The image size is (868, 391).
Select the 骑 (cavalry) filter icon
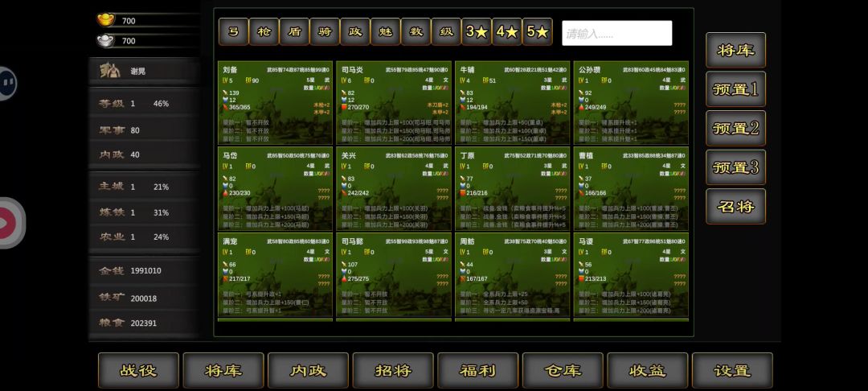pos(325,32)
